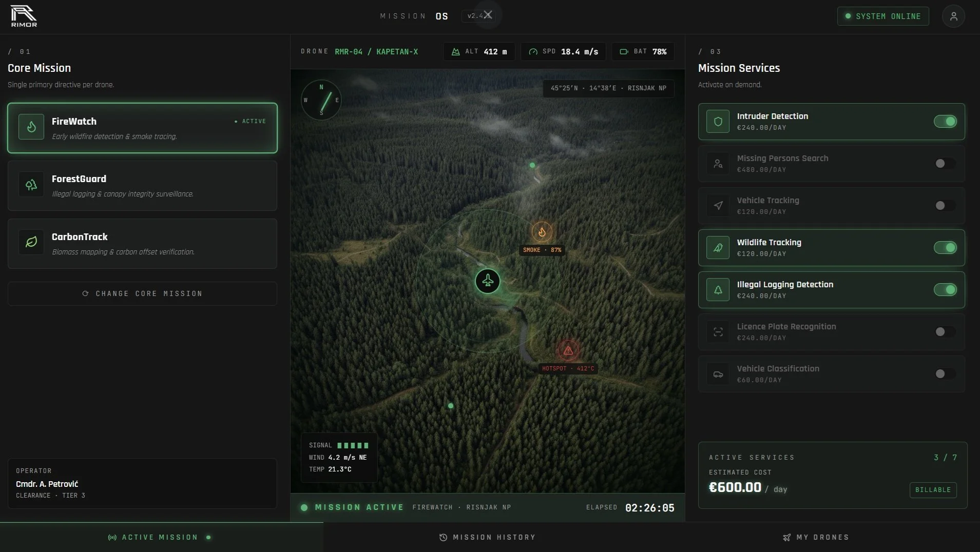Click the operator name Cmdr. A. Petrović

pyautogui.click(x=47, y=484)
